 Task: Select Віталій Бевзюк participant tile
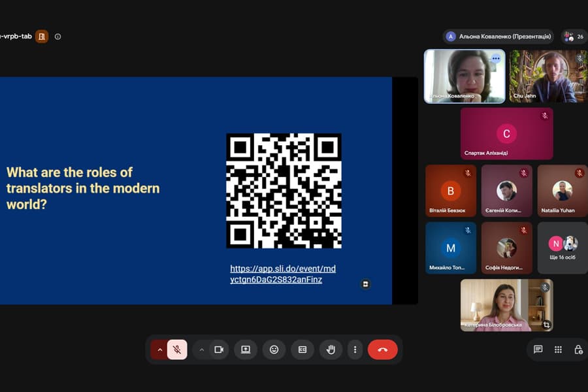click(x=451, y=191)
